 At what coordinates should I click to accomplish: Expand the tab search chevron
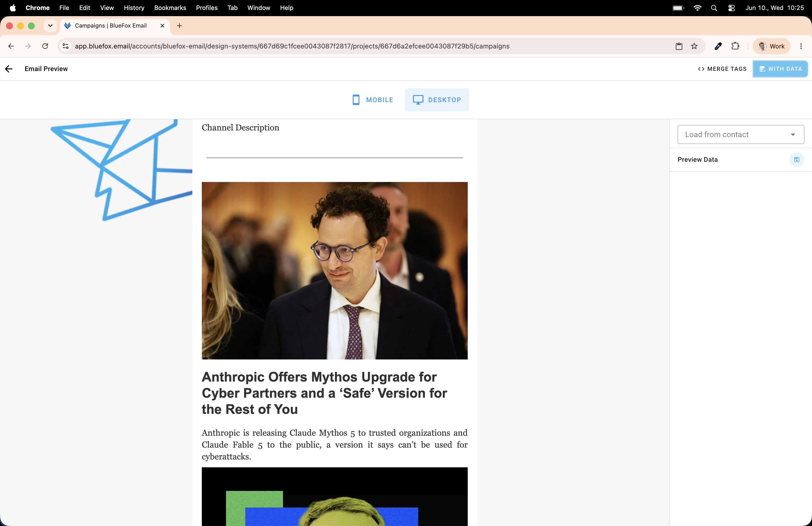click(x=50, y=26)
